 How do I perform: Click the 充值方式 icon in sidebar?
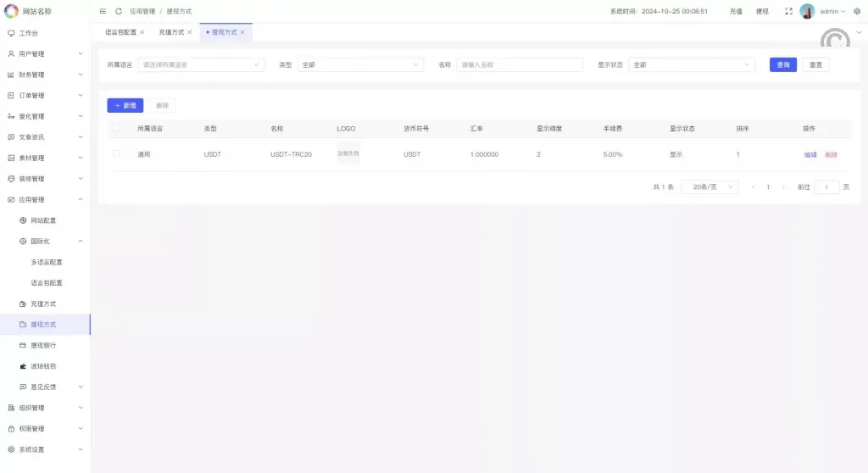23,303
